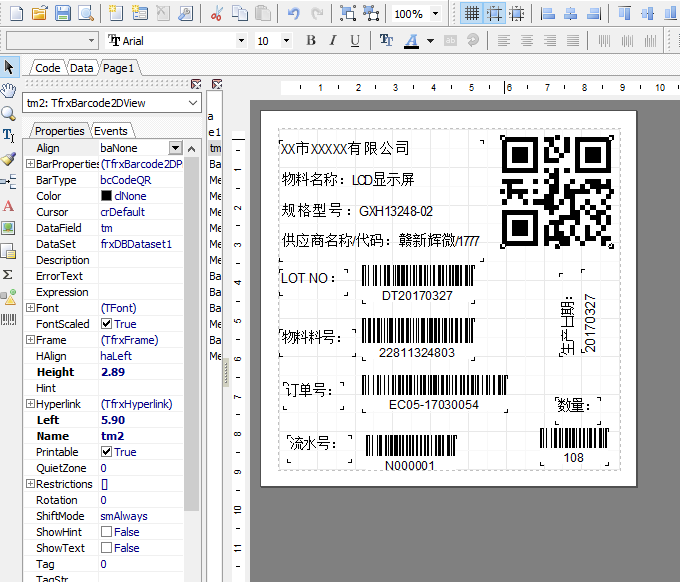Toggle Bold text formatting
Viewport: 680px width, 582px height.
click(x=311, y=41)
